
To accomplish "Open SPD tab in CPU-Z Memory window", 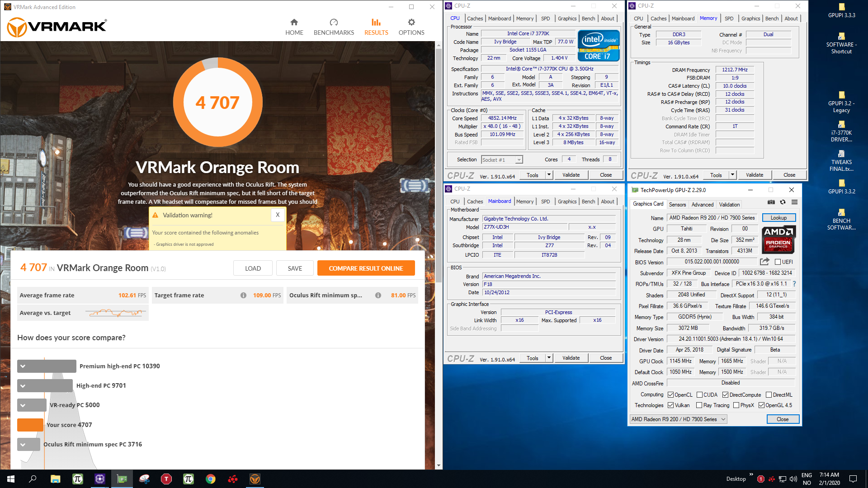I will [729, 19].
